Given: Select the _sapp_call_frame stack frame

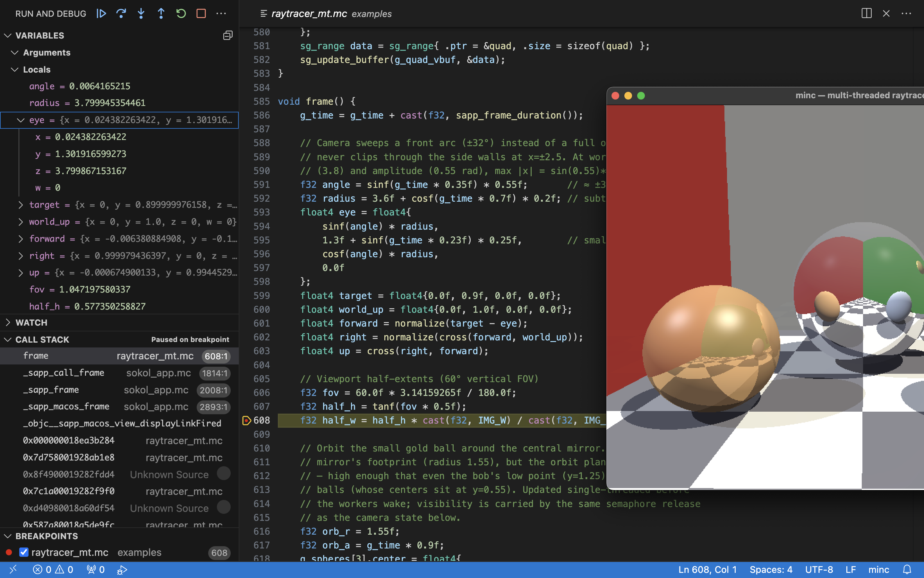Looking at the screenshot, I should 119,373.
